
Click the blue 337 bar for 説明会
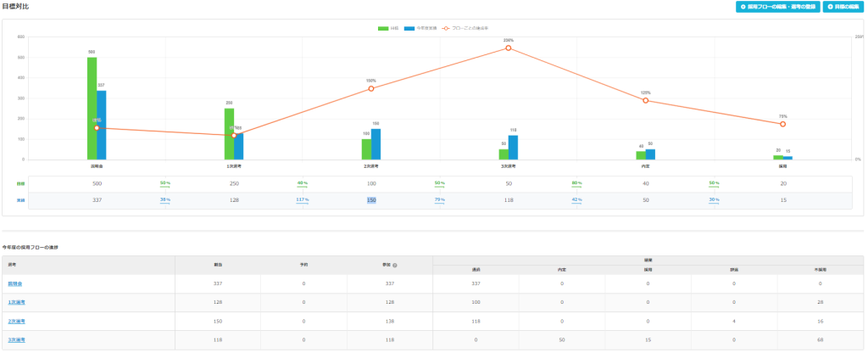pos(101,124)
